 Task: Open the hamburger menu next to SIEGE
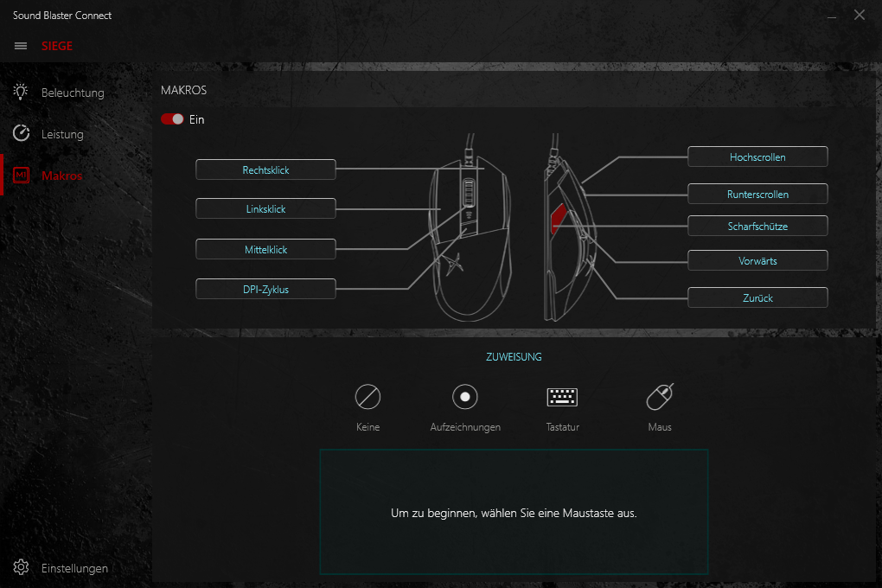[21, 46]
